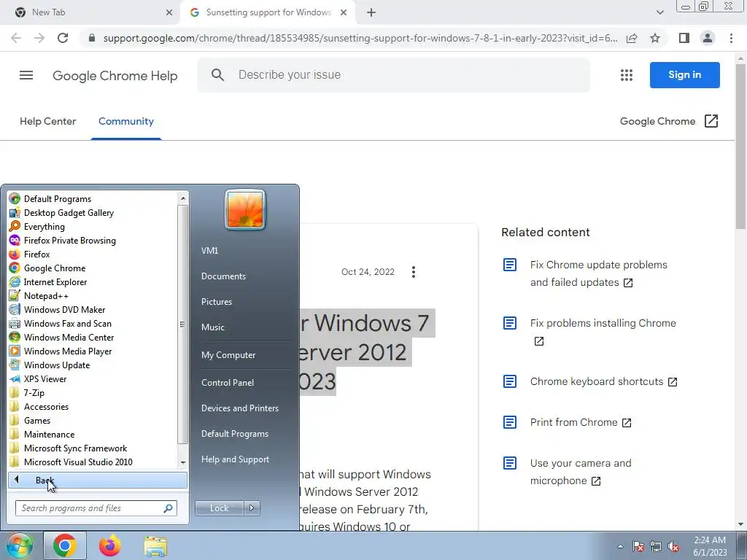Click the Sign in button
This screenshot has width=747, height=560.
(x=684, y=75)
